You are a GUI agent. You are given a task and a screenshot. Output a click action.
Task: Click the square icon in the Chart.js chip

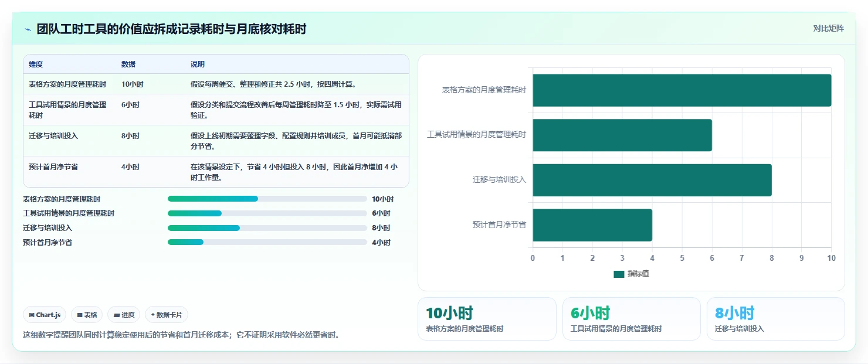click(x=32, y=315)
